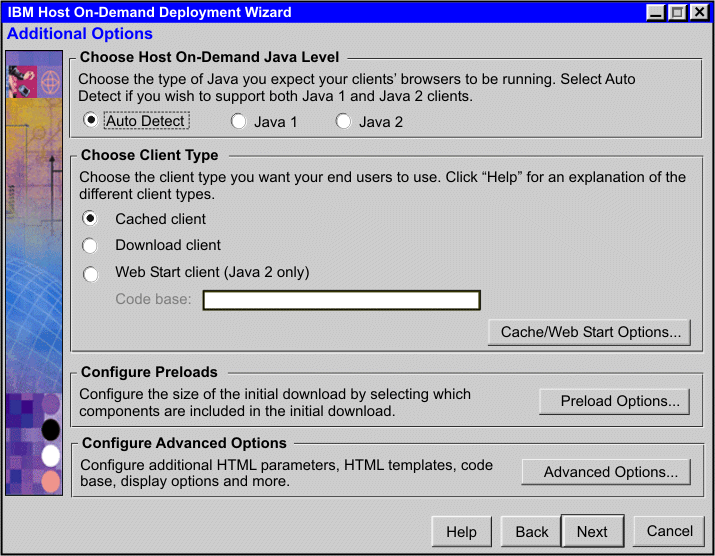Select the Cached client option
The width and height of the screenshot is (715, 556).
coord(90,218)
